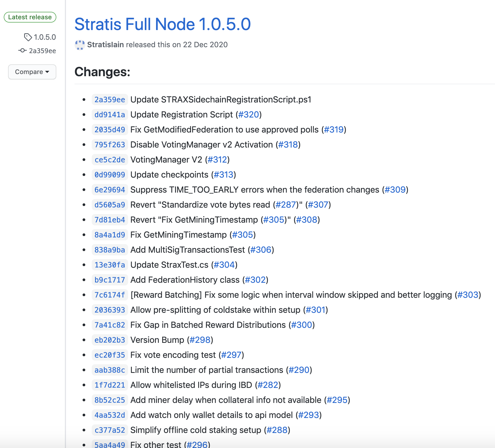Open pull request #307

[318, 205]
